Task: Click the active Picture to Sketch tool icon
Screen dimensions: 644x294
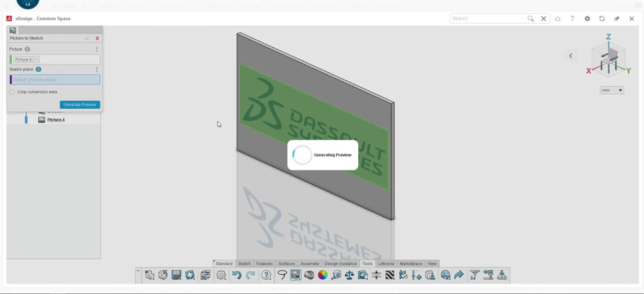Action: point(295,275)
